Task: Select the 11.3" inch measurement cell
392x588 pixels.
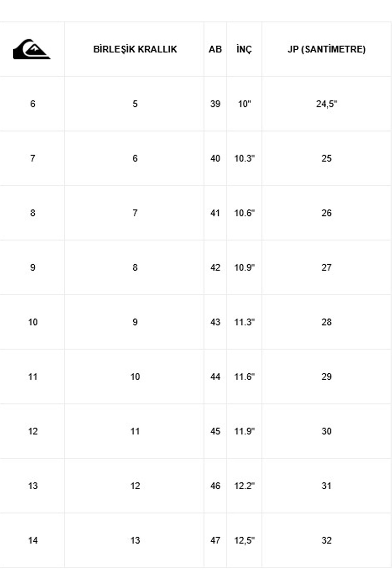Action: [244, 322]
